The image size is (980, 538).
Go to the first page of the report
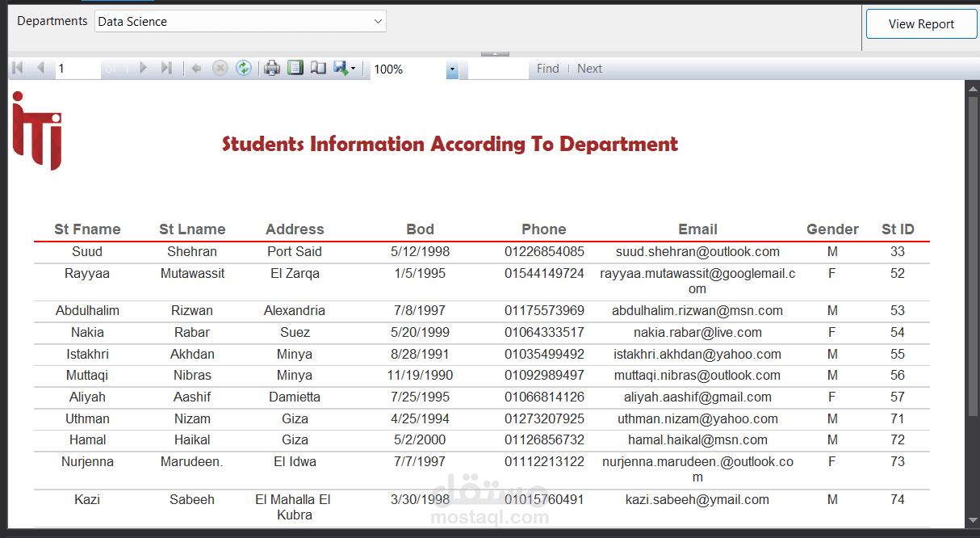click(x=17, y=68)
